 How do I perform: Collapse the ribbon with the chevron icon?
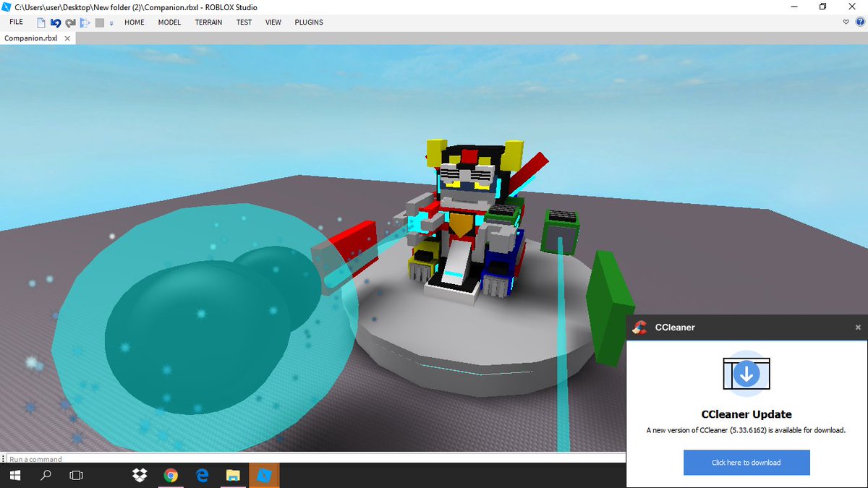[846, 22]
